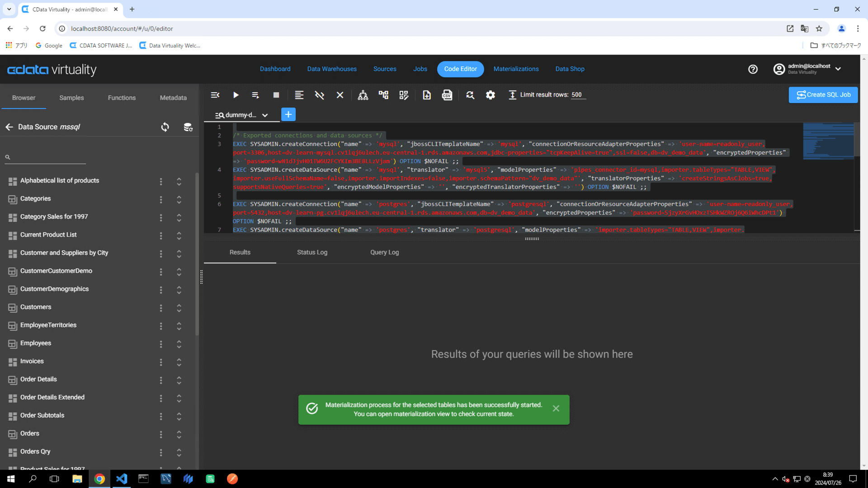
Task: Switch to the Status Log tab
Action: point(312,252)
